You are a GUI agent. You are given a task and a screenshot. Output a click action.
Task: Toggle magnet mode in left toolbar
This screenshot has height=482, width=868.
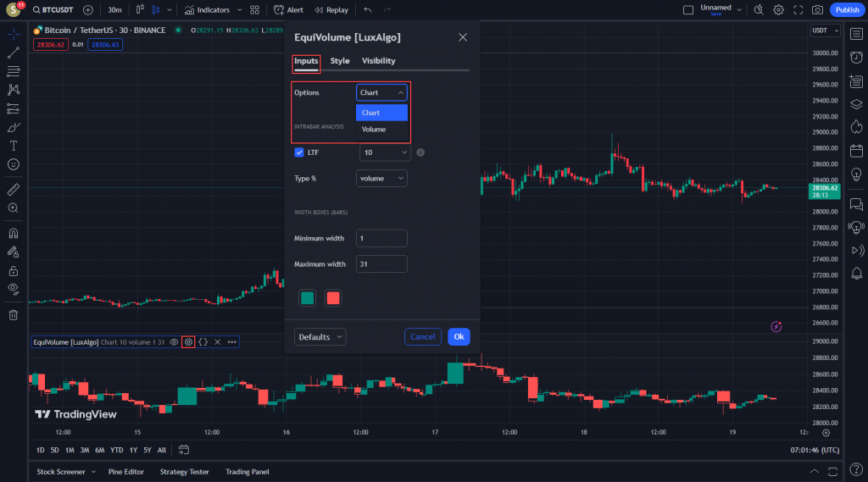point(14,234)
